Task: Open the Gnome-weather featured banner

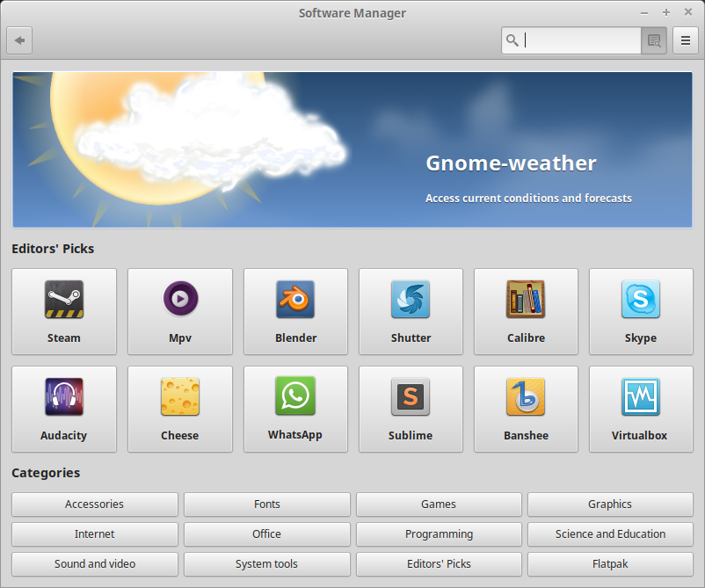Action: point(352,149)
